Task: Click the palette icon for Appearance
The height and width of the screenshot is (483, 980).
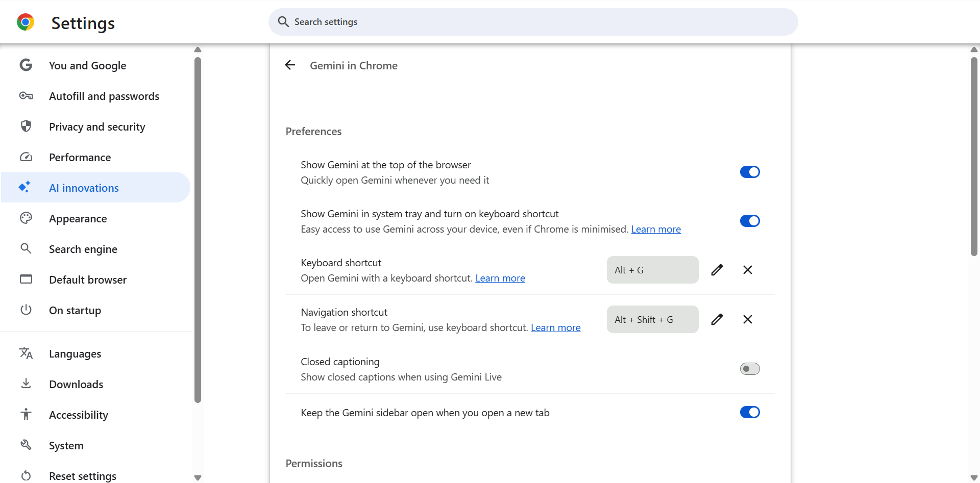Action: [26, 218]
